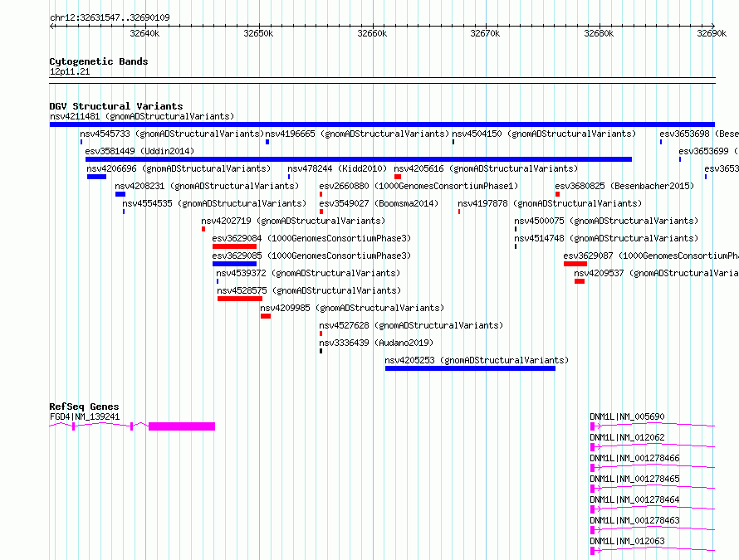Open the FGD4|NM_139241 gene label

pos(85,416)
